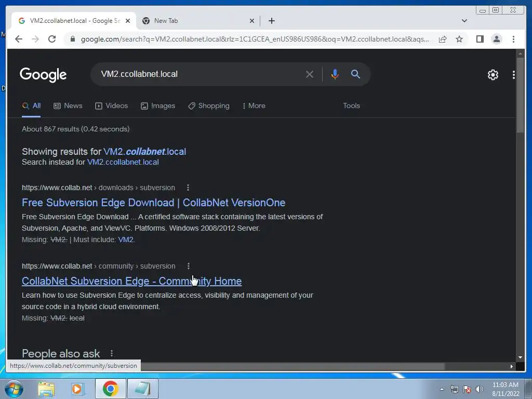Clear the Google search box

point(310,74)
